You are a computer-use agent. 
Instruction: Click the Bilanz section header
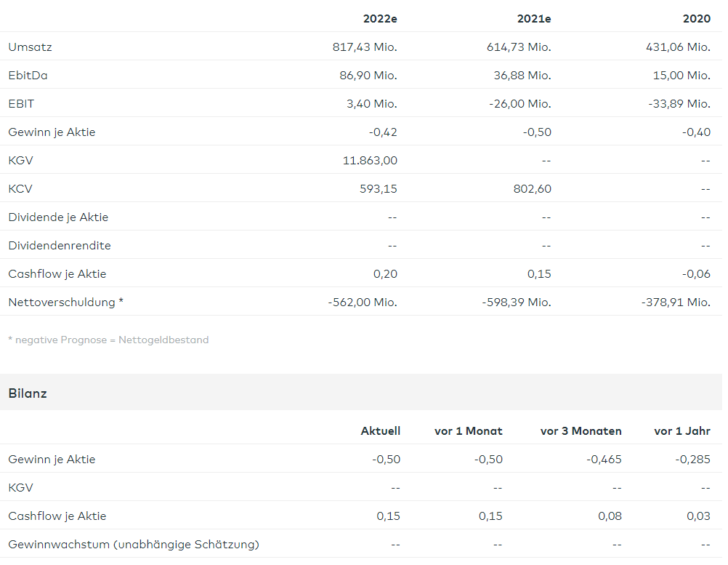coord(28,393)
